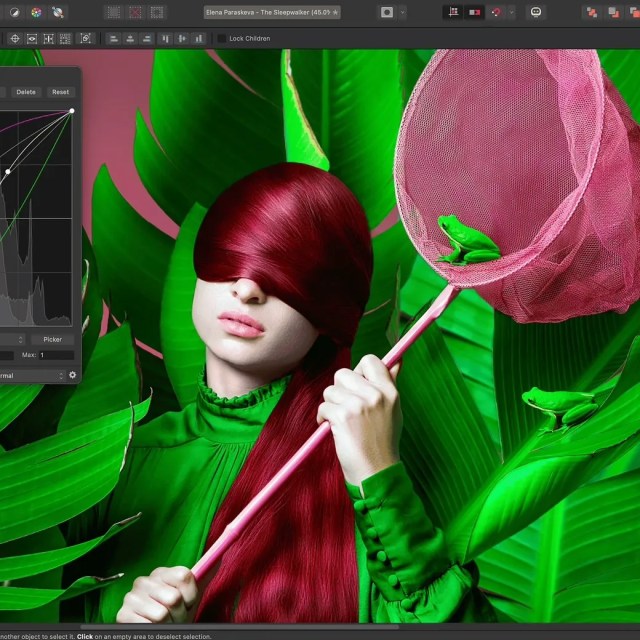Click the second arrange-order icon at the top right

613,13
